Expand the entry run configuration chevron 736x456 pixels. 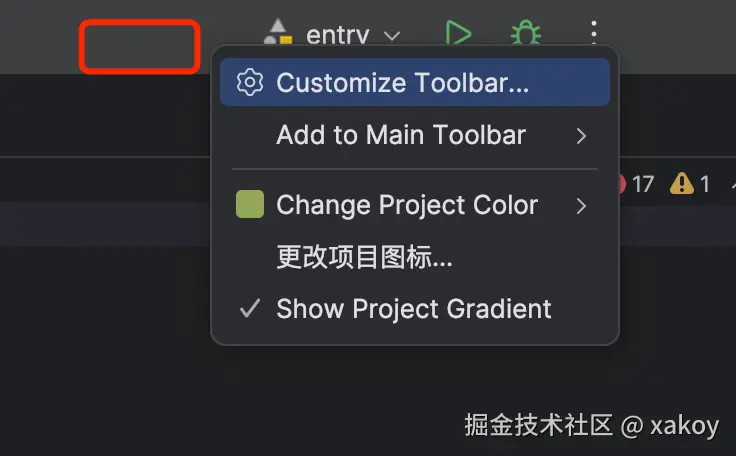pyautogui.click(x=392, y=36)
